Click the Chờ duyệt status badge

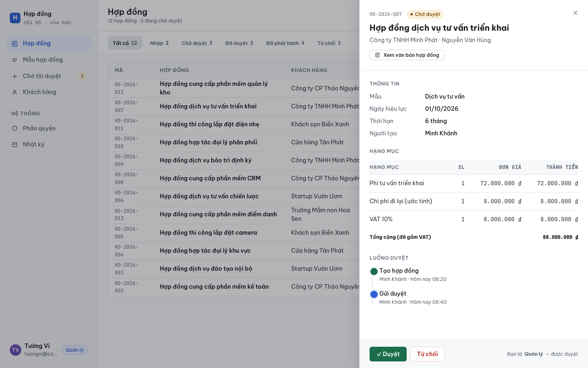425,14
